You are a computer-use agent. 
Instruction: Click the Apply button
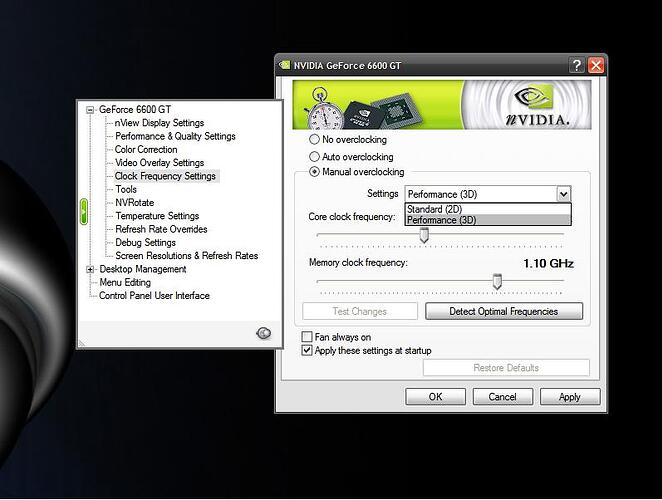click(570, 397)
